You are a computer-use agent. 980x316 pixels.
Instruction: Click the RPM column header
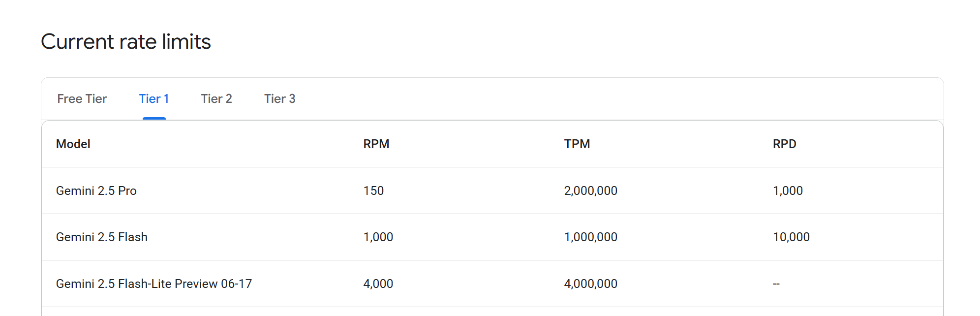point(376,144)
